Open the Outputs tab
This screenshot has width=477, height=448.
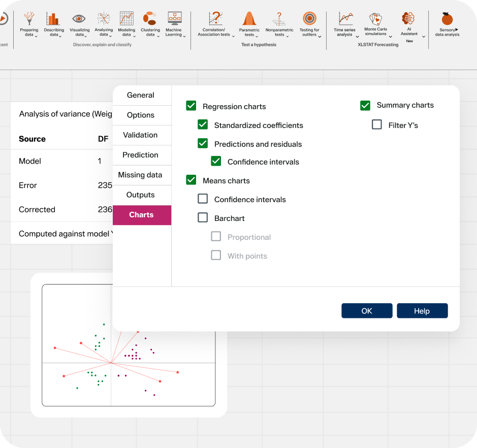140,195
